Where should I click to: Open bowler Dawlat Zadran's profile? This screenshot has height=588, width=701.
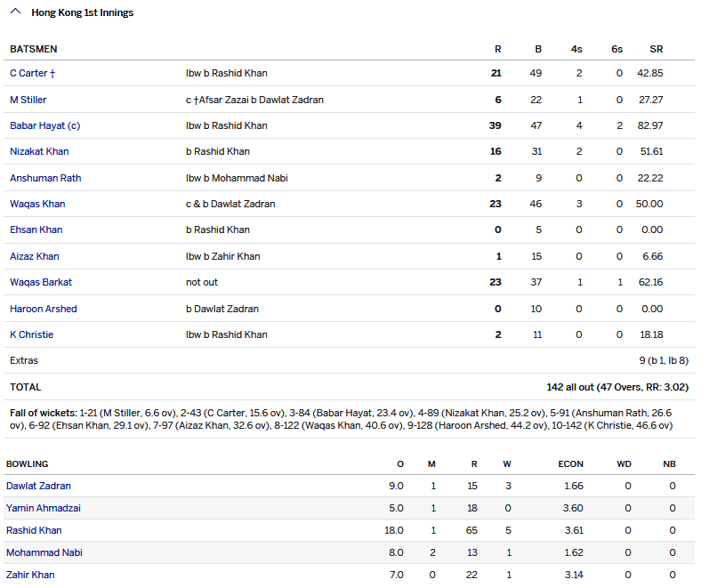(38, 486)
